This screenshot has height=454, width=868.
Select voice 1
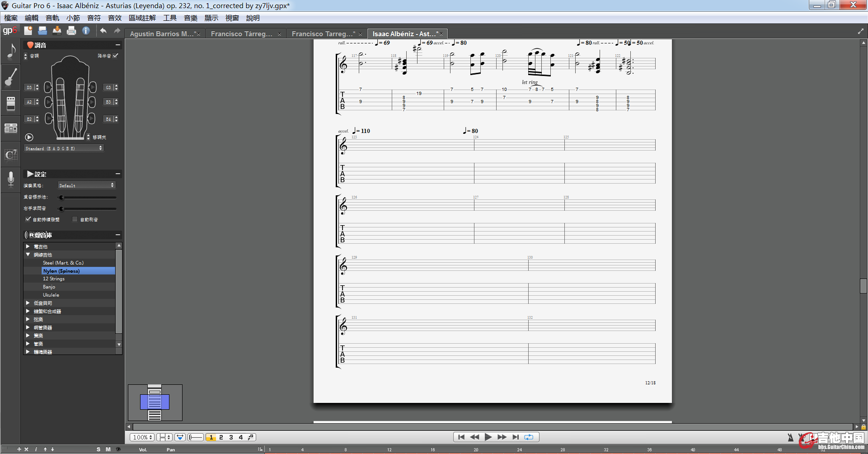click(x=211, y=437)
